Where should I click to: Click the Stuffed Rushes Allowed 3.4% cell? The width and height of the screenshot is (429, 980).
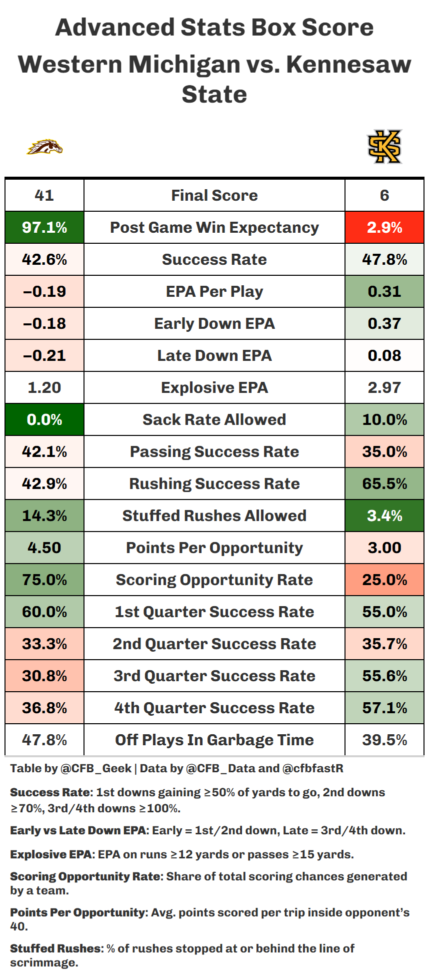pyautogui.click(x=384, y=516)
